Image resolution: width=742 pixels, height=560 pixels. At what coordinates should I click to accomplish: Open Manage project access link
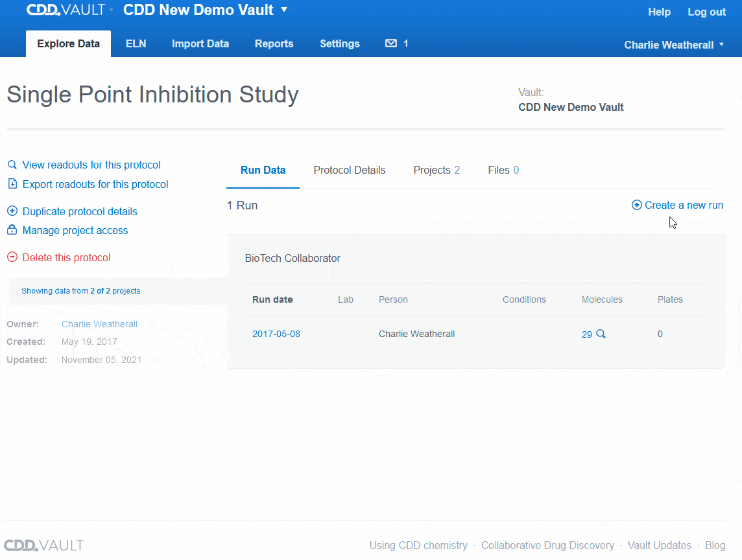[75, 230]
